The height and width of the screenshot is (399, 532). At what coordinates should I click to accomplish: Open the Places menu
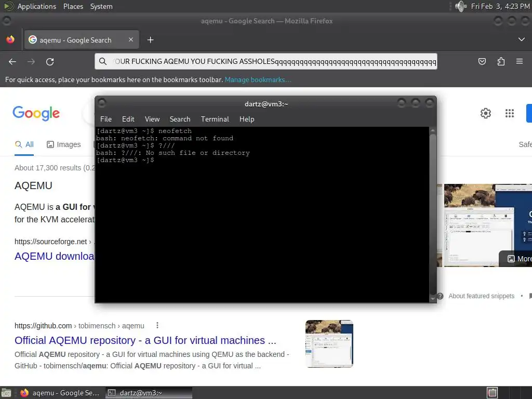pos(73,6)
